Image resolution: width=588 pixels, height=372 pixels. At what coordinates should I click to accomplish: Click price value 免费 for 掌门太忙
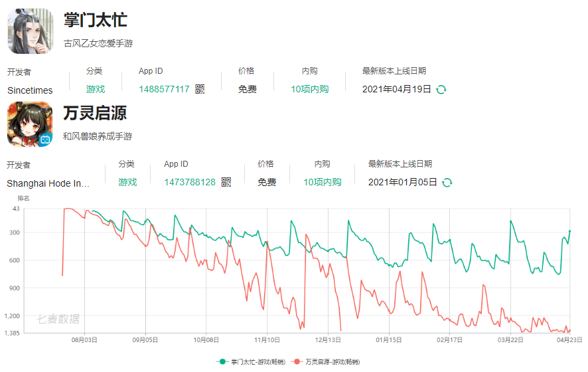[x=248, y=89]
